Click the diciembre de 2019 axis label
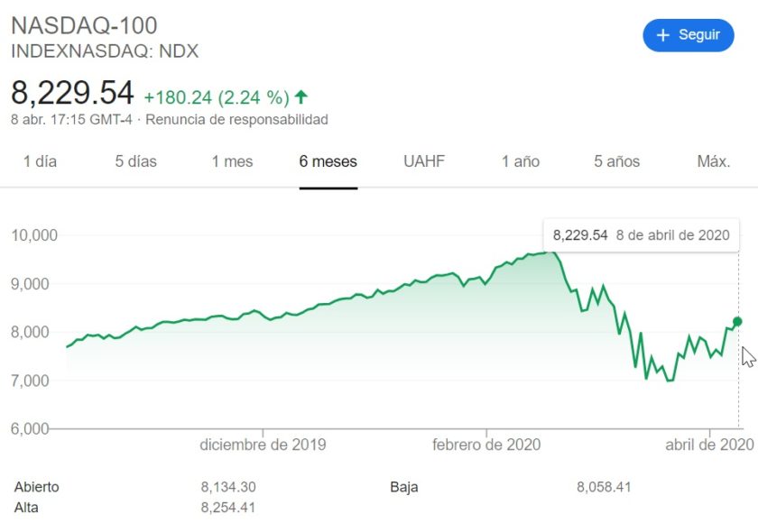758x532 pixels. click(x=263, y=445)
